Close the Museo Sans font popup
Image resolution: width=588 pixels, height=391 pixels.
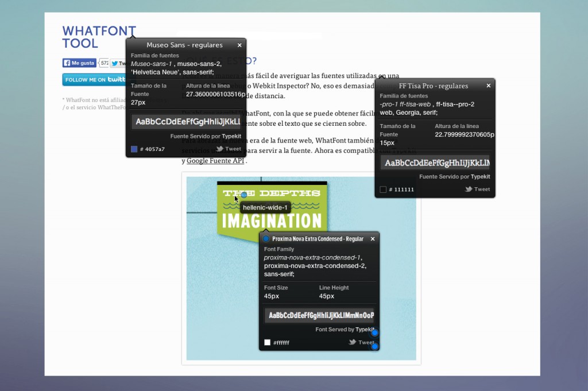(x=239, y=45)
